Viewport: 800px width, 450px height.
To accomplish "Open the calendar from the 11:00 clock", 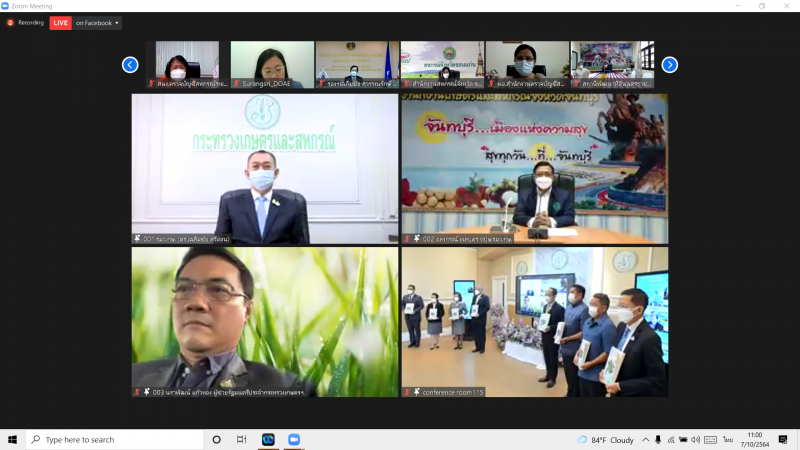I will 755,440.
